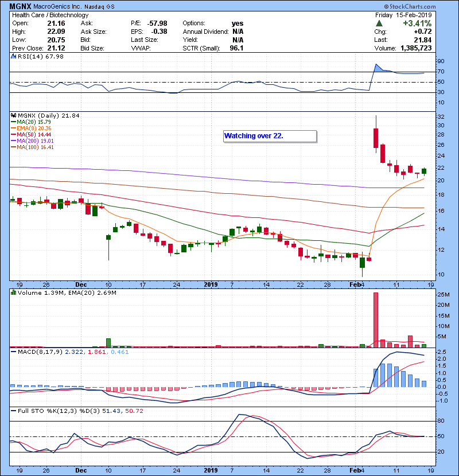459x476 pixels.
Task: Click the MA(20) 15.79 legend text
Action: (x=34, y=122)
